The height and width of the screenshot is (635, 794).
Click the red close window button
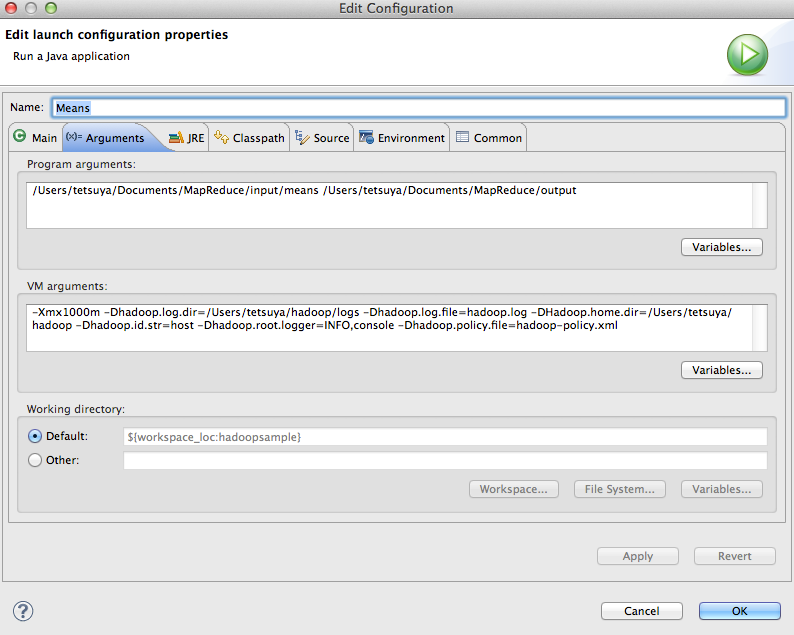[x=11, y=8]
